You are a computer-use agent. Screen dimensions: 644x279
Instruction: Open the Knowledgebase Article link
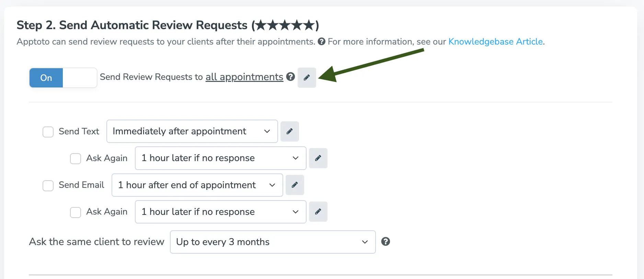[x=495, y=41]
